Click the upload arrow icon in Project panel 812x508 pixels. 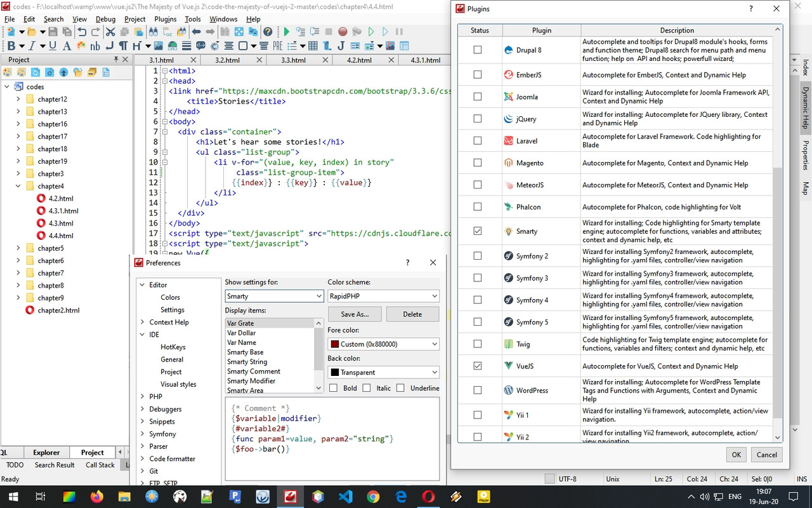63,72
